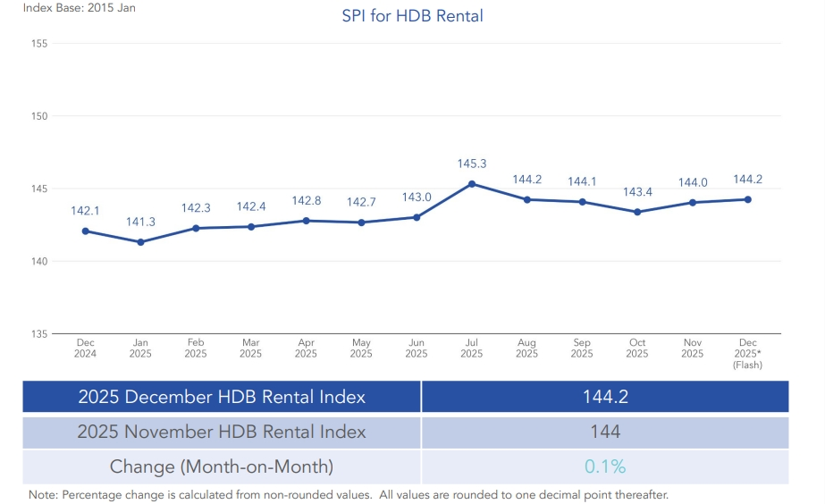The height and width of the screenshot is (504, 825).
Task: Select the 0.1% month-on-month change value
Action: click(605, 466)
